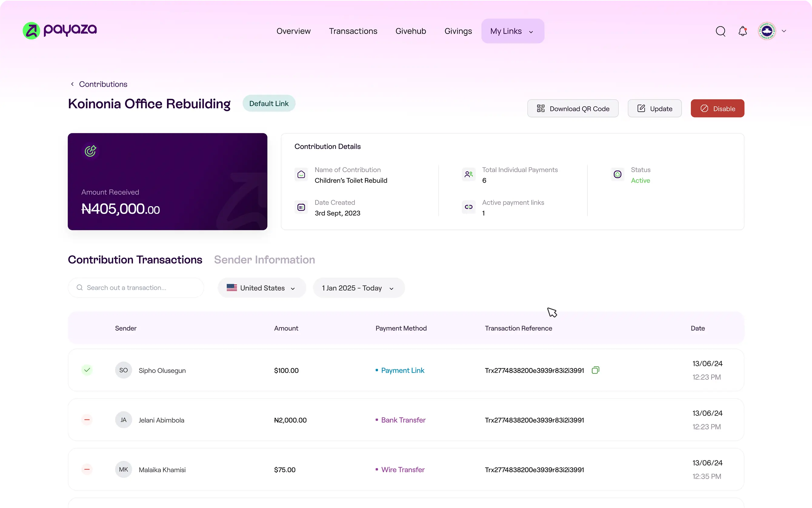Click the target icon on Amount Received card
Image resolution: width=812 pixels, height=508 pixels.
click(90, 151)
